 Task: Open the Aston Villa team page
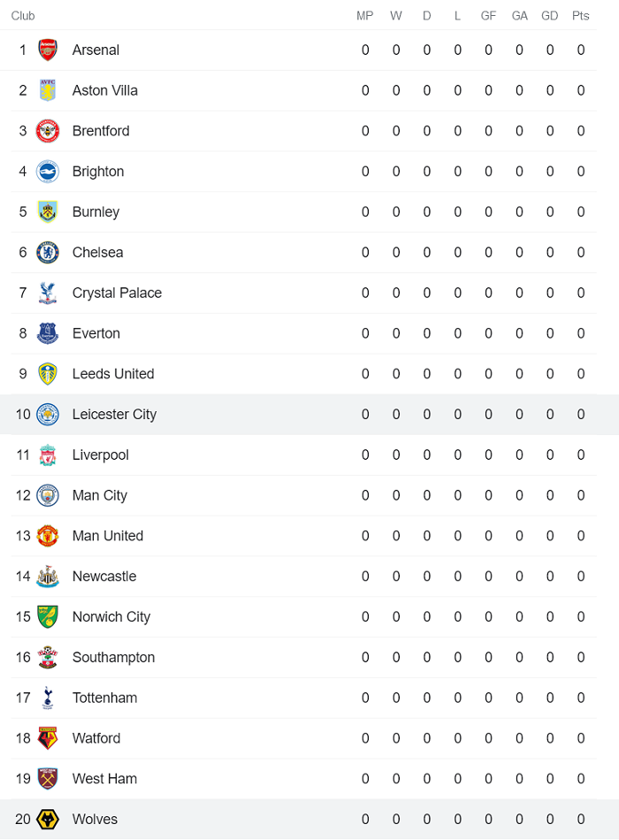click(x=105, y=90)
